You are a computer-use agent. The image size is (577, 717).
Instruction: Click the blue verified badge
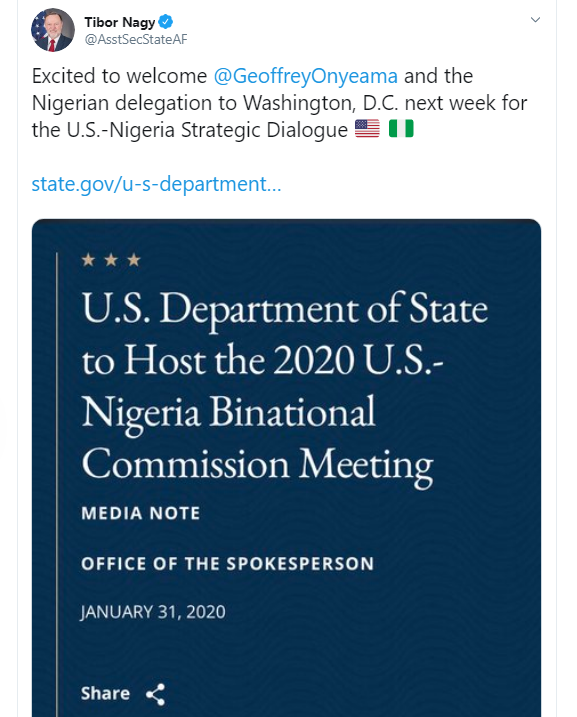[166, 21]
